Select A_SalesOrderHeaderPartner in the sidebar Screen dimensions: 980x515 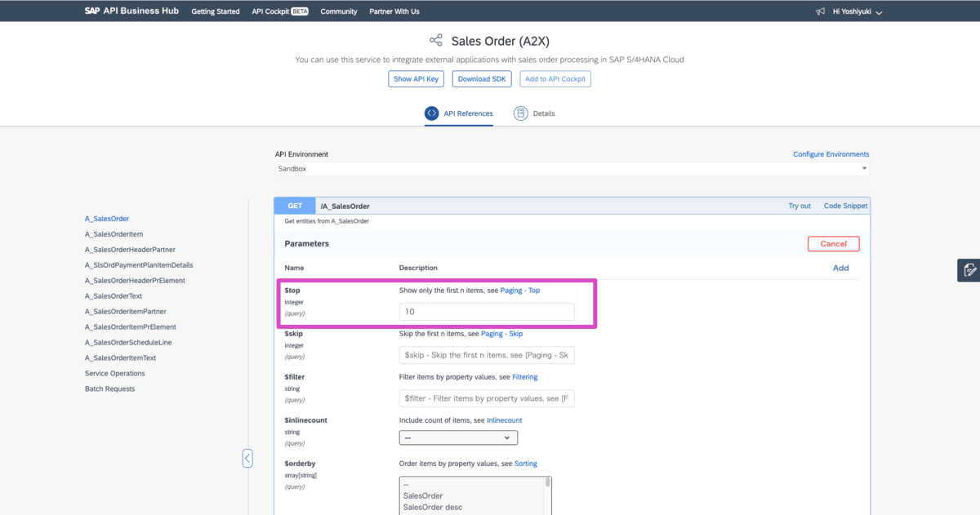[x=130, y=250]
